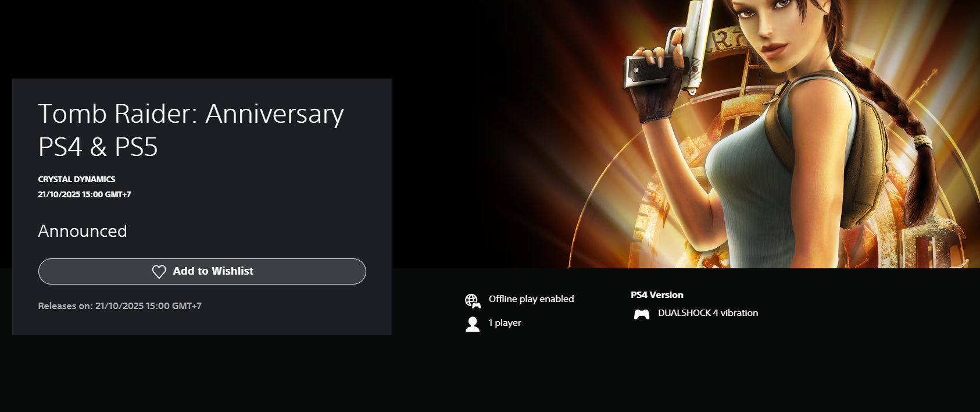Click the Announced status label
980x412 pixels.
click(x=83, y=231)
